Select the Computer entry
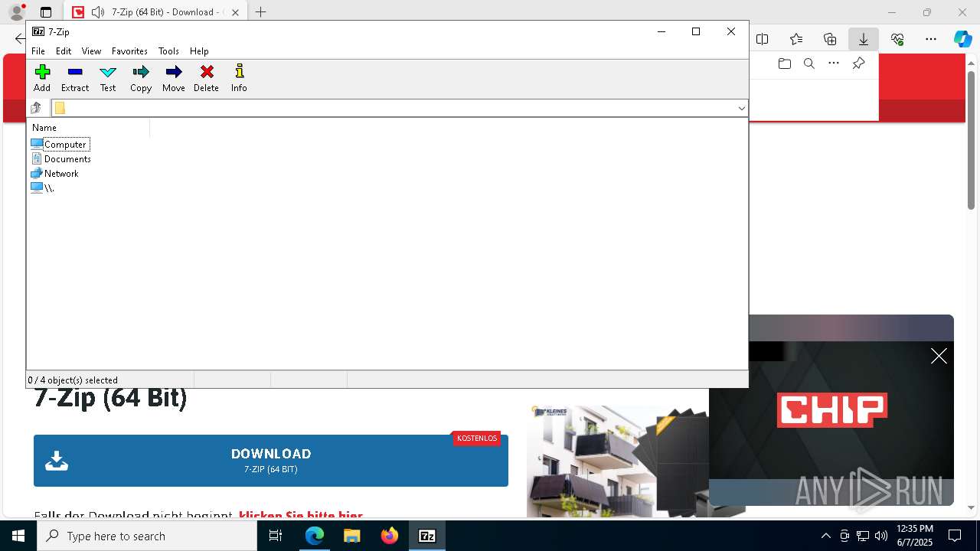 60,144
